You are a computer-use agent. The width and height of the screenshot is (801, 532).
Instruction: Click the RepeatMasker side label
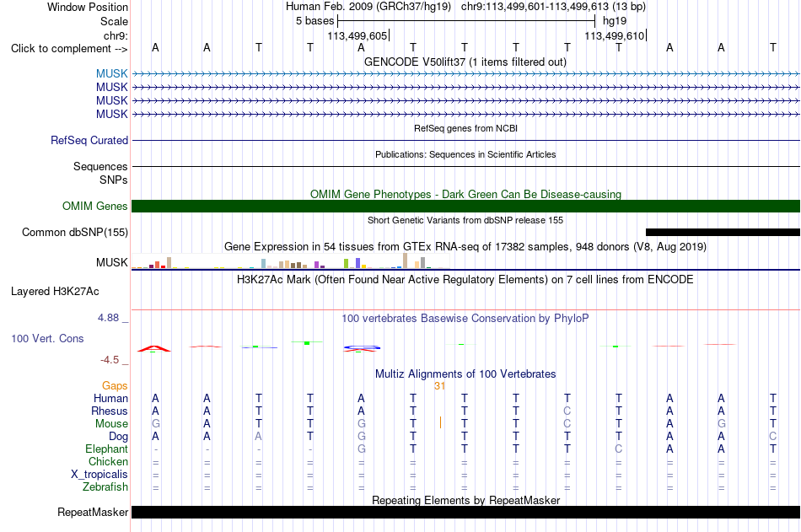[93, 512]
